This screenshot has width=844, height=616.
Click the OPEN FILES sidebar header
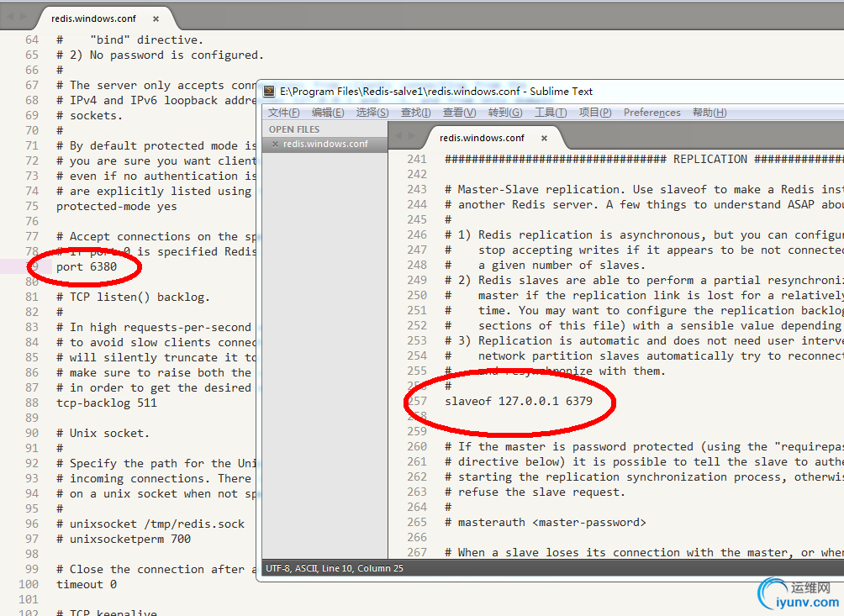coord(294,129)
